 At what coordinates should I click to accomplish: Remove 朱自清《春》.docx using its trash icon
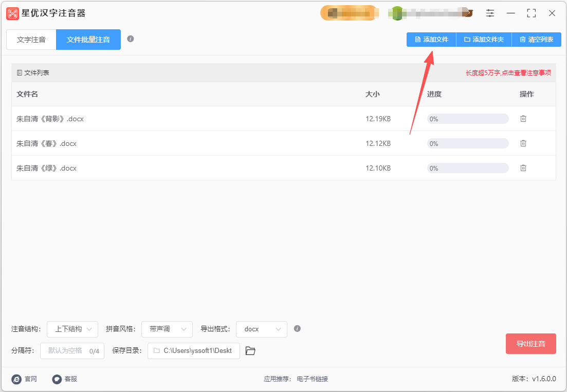coord(523,143)
